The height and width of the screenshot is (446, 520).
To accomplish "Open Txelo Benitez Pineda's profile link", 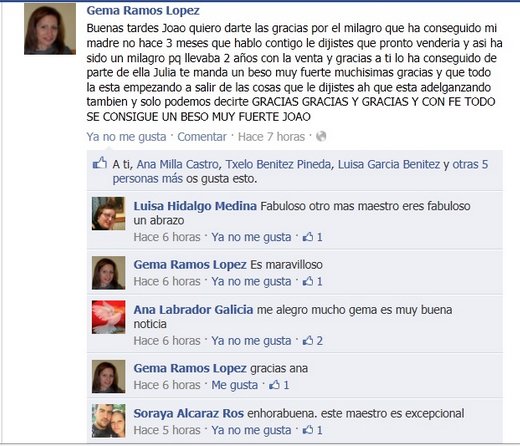I will pos(278,164).
